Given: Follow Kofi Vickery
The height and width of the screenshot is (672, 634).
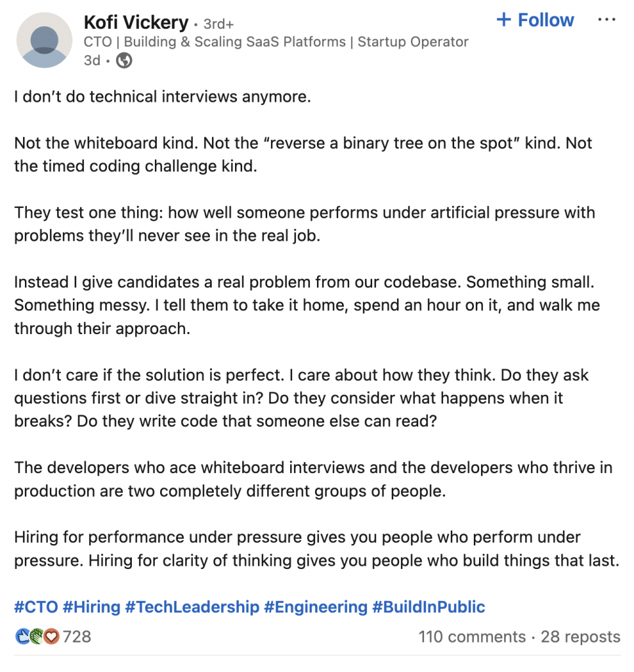Looking at the screenshot, I should tap(534, 20).
